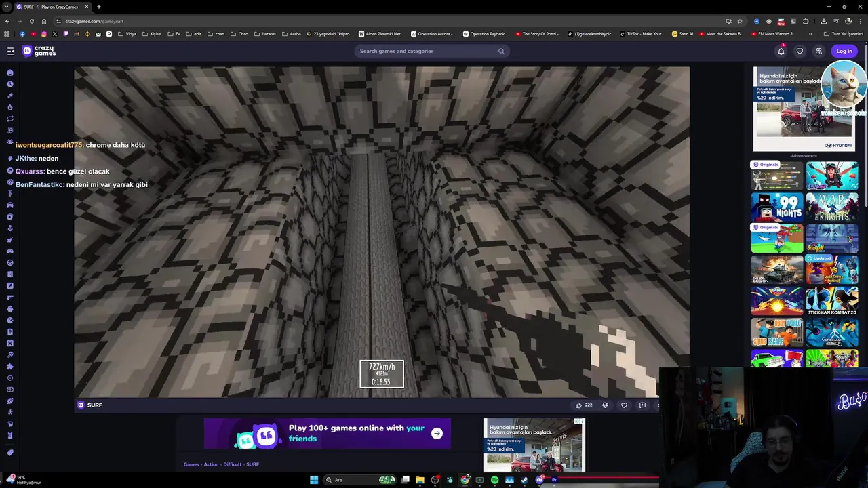Open the edit bookmarks folder
The width and height of the screenshot is (868, 488).
(x=194, y=34)
